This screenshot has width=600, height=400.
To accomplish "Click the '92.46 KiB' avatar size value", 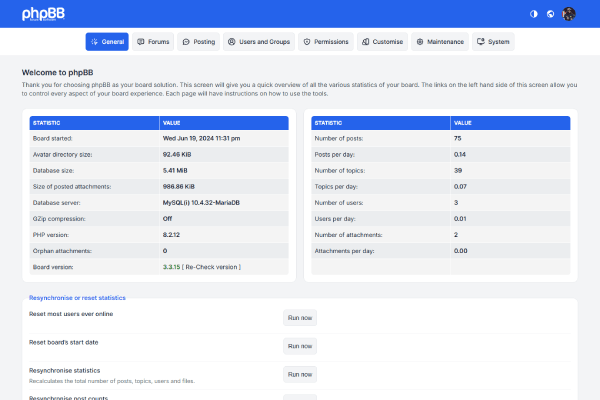I will click(x=177, y=154).
